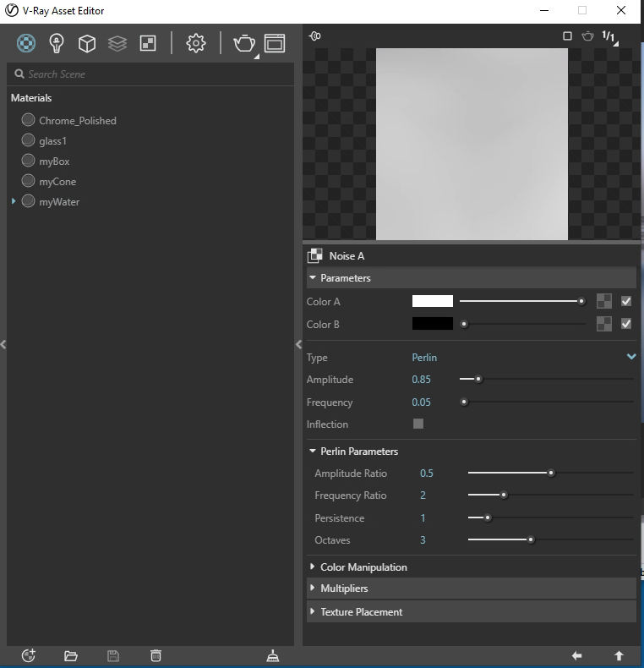Open Color B texture slot

pos(604,324)
